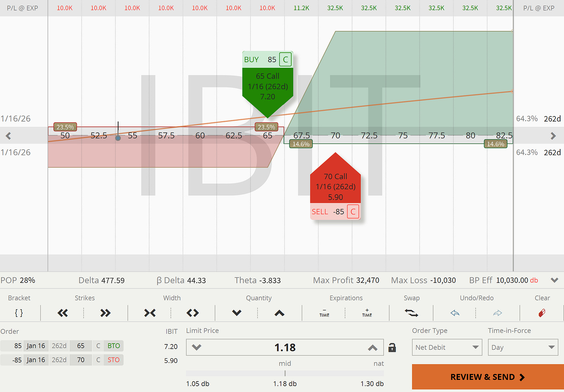This screenshot has width=564, height=392.
Task: Click the 1.18 db mid price label
Action: pos(285,384)
